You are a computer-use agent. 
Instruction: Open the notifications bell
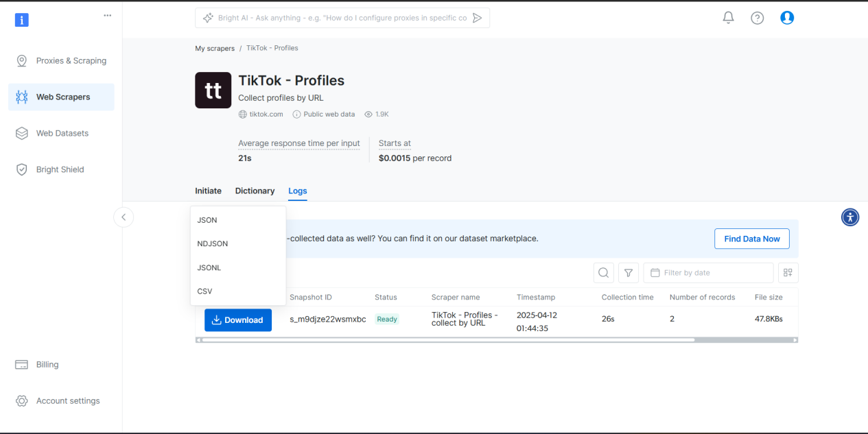point(729,18)
